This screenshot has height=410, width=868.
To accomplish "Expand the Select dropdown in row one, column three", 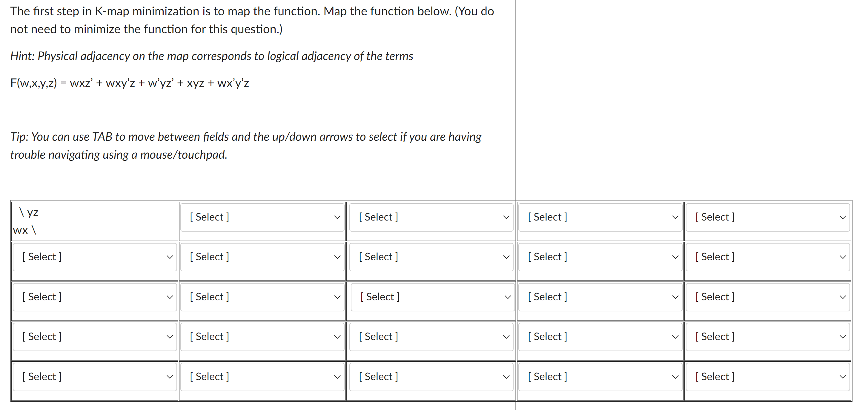I will [x=431, y=257].
